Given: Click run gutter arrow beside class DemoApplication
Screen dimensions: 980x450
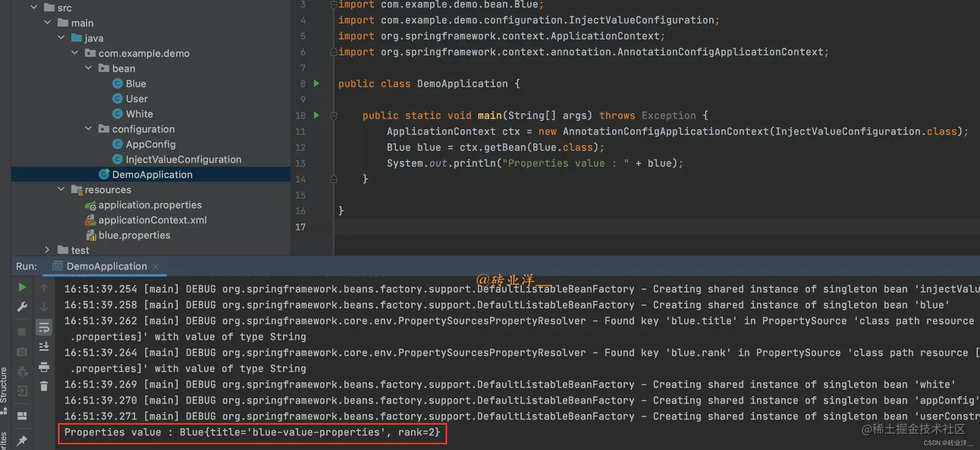Looking at the screenshot, I should coord(316,84).
